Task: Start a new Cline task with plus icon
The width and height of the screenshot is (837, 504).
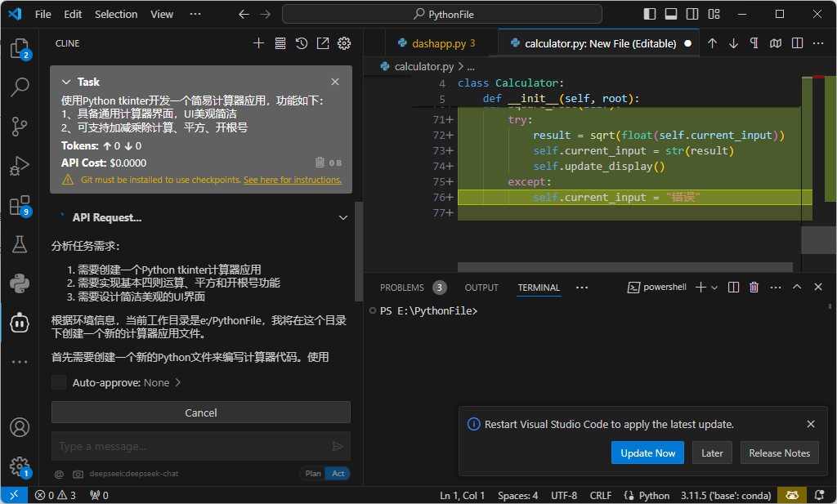Action: (x=258, y=43)
